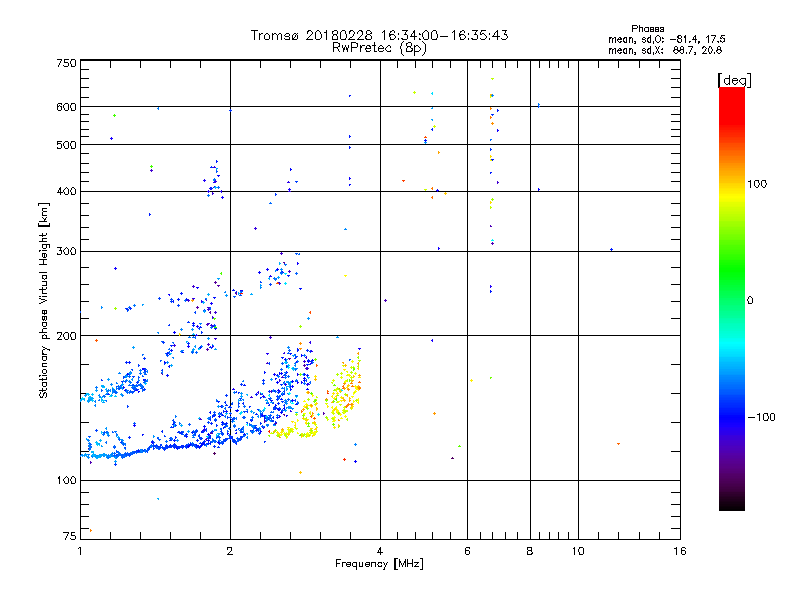Click the x-axis tick label '8'
This screenshot has height=600, width=800.
[x=530, y=551]
